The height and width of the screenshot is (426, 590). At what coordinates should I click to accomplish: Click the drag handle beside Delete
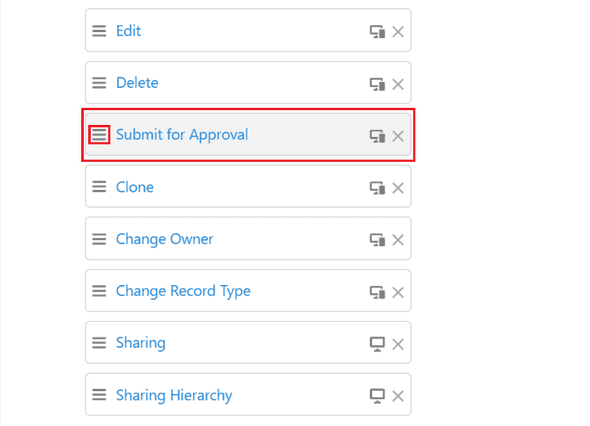99,83
